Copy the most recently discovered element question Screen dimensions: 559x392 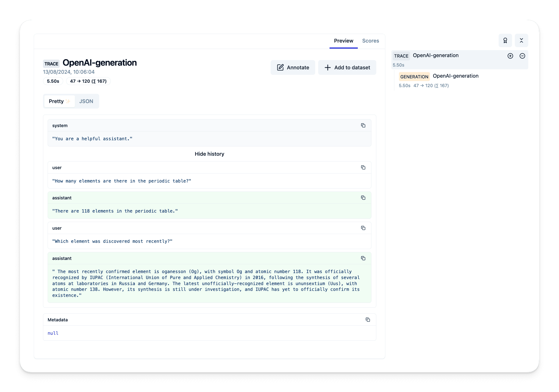(363, 228)
